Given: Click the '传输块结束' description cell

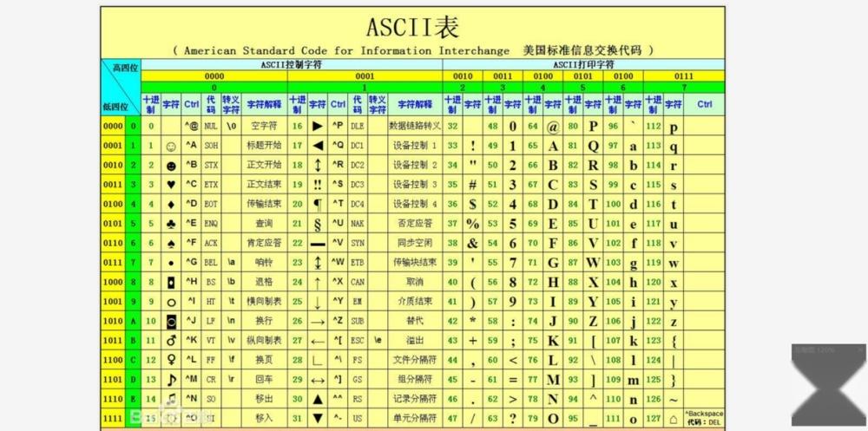Looking at the screenshot, I should 415,263.
